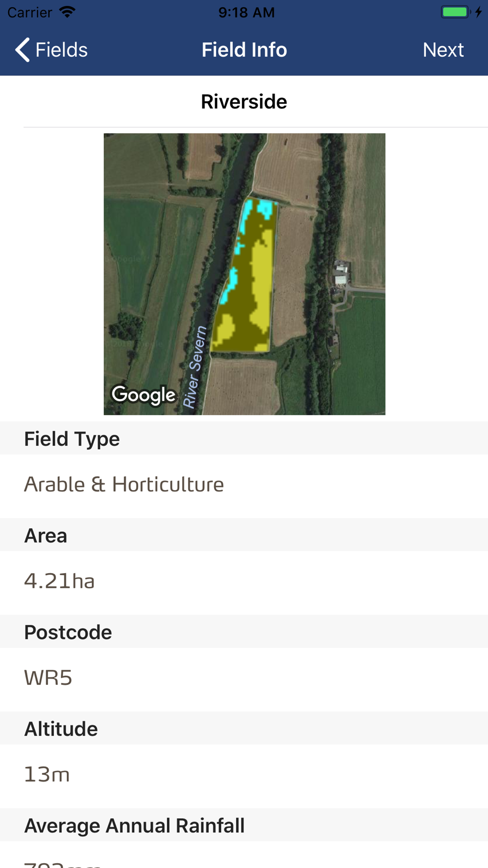Select the Riverside field name title
Screen dimensions: 488x868
(244, 102)
